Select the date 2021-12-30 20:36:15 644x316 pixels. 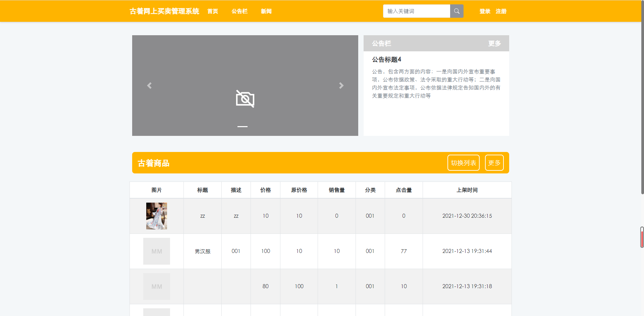(x=467, y=216)
